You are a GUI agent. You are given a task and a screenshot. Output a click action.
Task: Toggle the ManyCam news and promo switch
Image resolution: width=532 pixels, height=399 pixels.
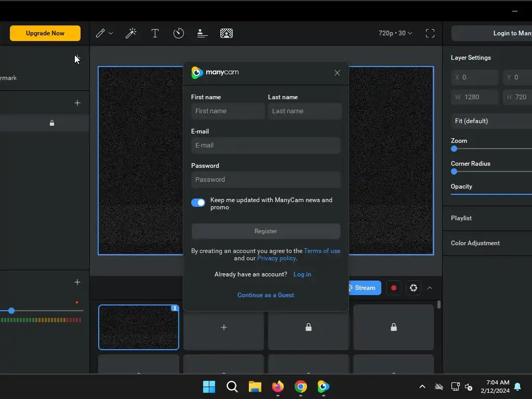pyautogui.click(x=198, y=203)
